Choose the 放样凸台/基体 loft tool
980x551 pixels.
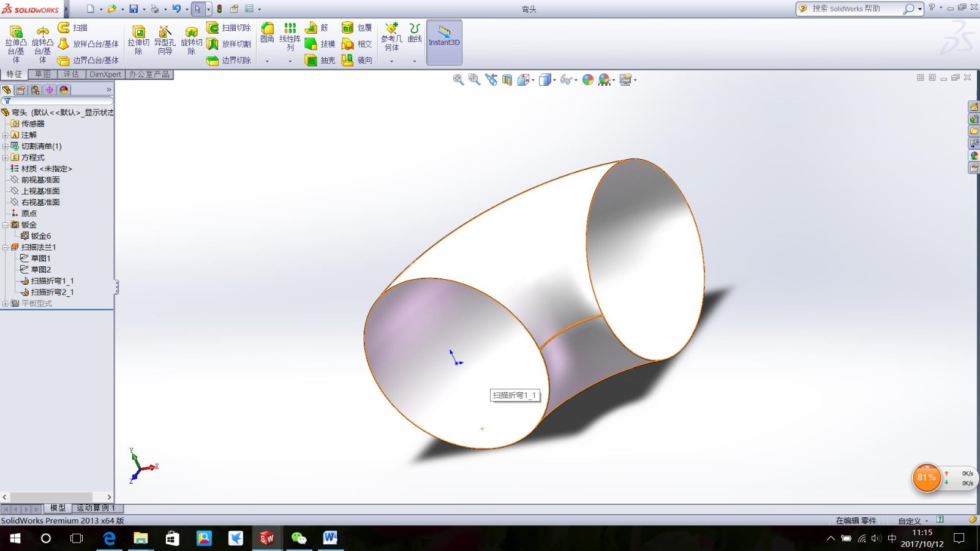tap(89, 44)
